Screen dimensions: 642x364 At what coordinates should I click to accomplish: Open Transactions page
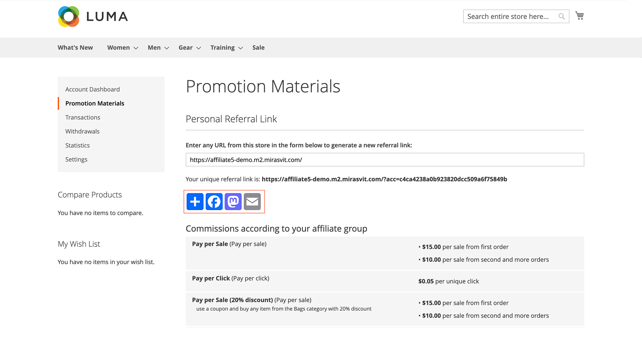83,117
